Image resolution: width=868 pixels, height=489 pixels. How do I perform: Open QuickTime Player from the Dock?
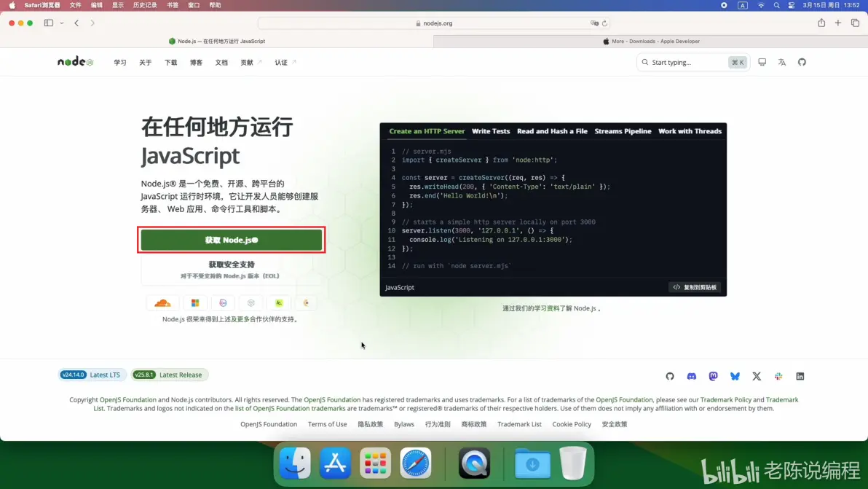[x=474, y=463]
